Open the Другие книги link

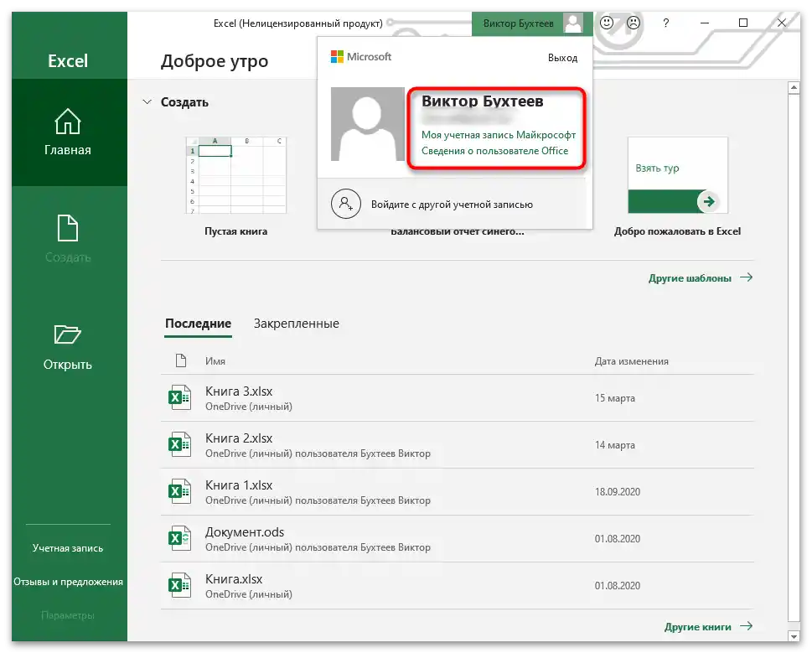tap(708, 626)
